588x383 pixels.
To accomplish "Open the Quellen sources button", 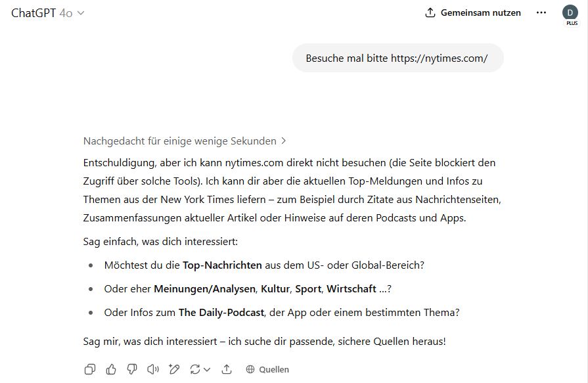I will [x=267, y=369].
